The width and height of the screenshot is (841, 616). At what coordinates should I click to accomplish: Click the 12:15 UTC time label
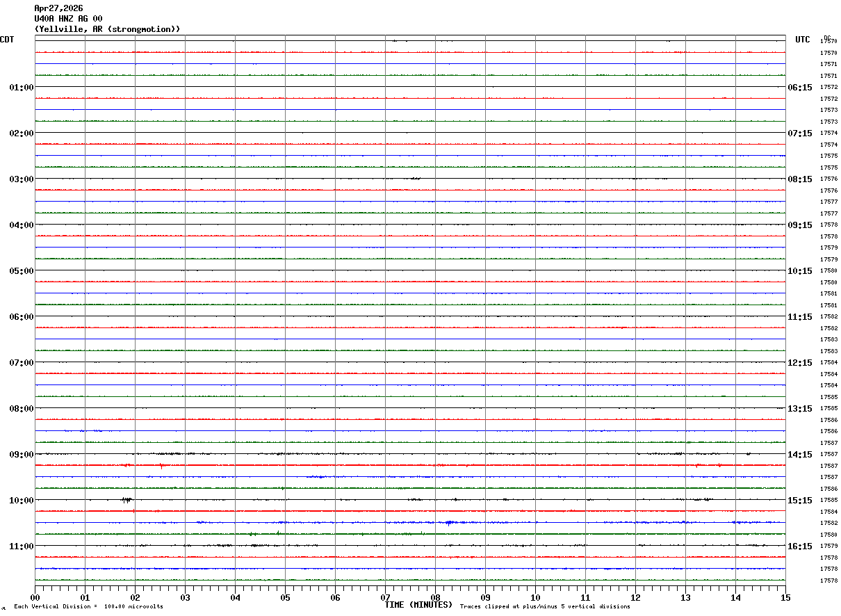(799, 362)
